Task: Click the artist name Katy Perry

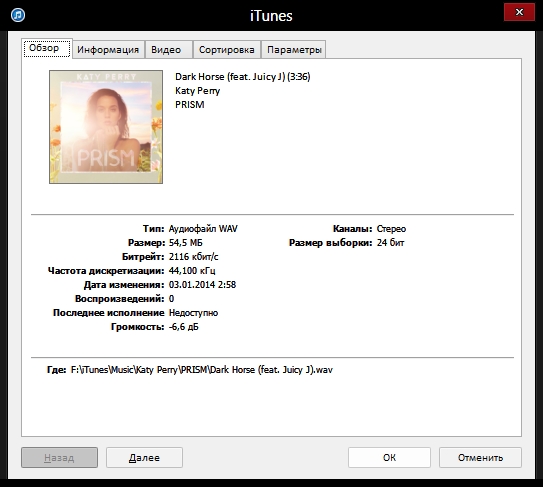Action: click(x=197, y=91)
